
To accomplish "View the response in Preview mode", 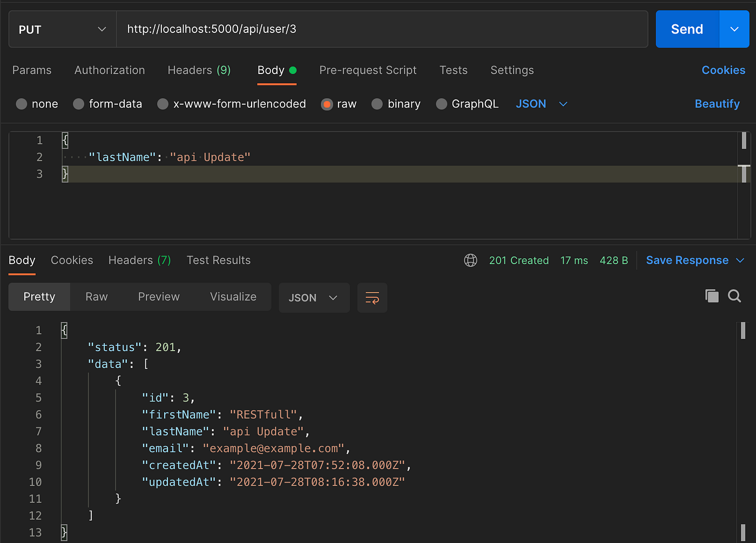I will coord(158,297).
